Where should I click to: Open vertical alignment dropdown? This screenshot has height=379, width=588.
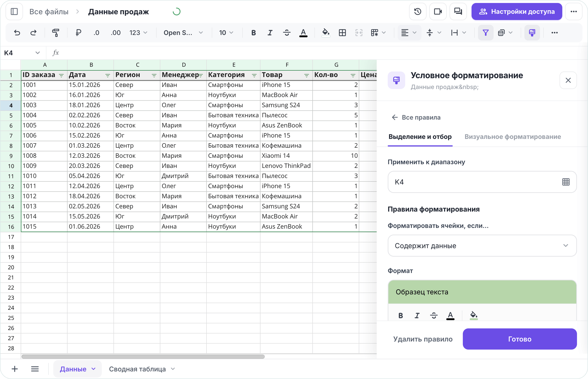point(434,33)
